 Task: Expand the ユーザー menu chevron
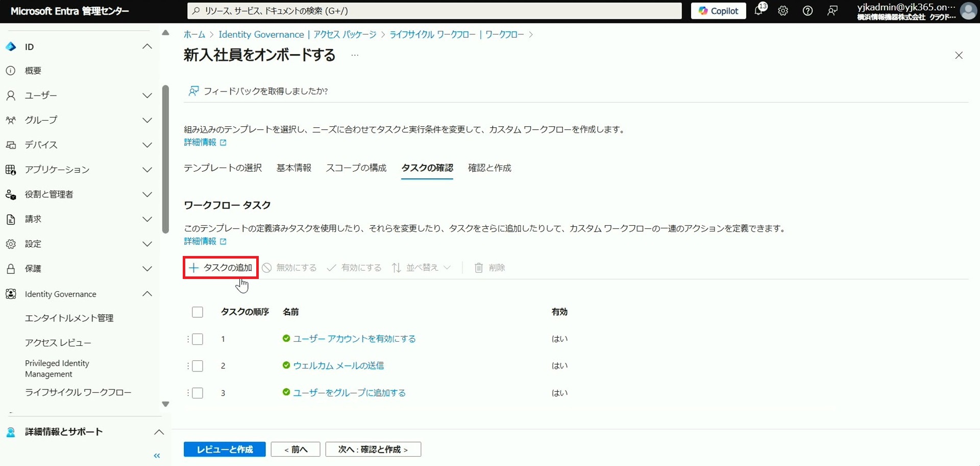click(147, 96)
